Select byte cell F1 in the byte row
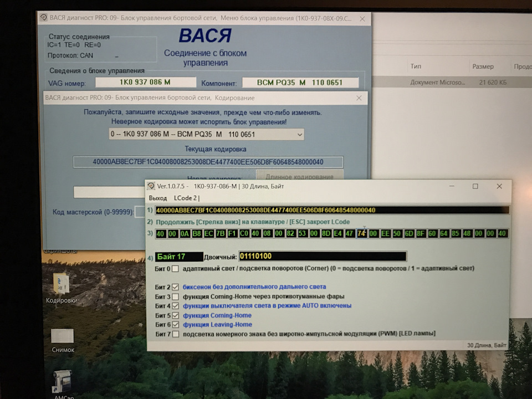 (232, 233)
